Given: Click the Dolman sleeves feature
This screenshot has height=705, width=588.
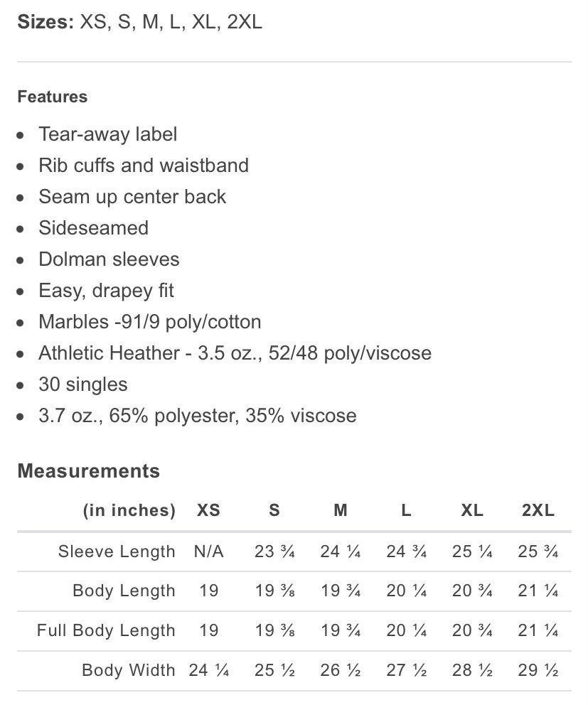Looking at the screenshot, I should click(109, 259).
